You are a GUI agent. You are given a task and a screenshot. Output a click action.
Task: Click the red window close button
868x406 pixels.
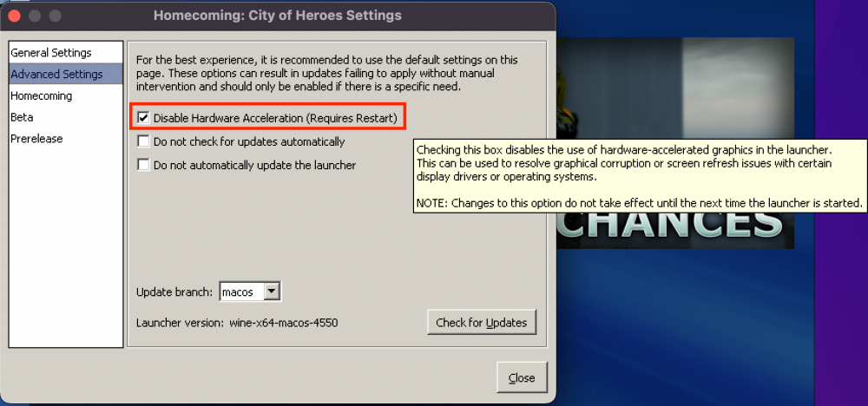tap(15, 16)
